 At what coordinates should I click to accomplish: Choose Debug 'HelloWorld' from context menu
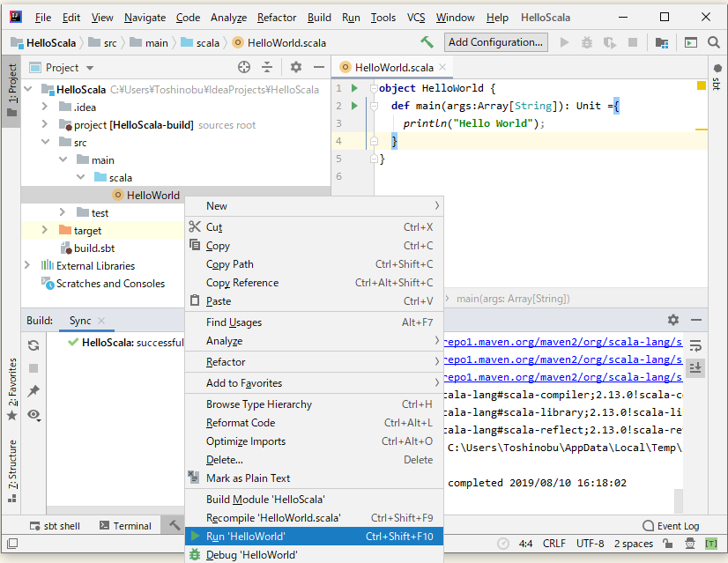tap(315, 555)
